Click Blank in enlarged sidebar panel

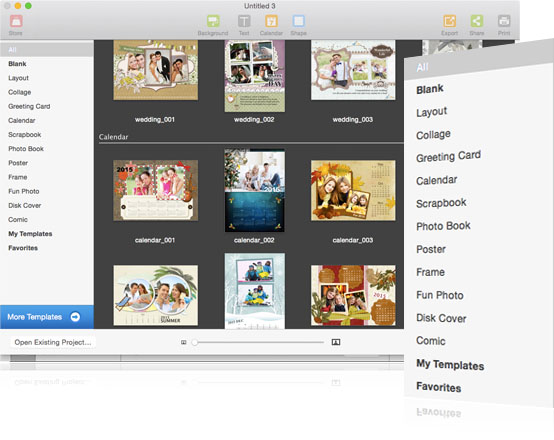430,89
